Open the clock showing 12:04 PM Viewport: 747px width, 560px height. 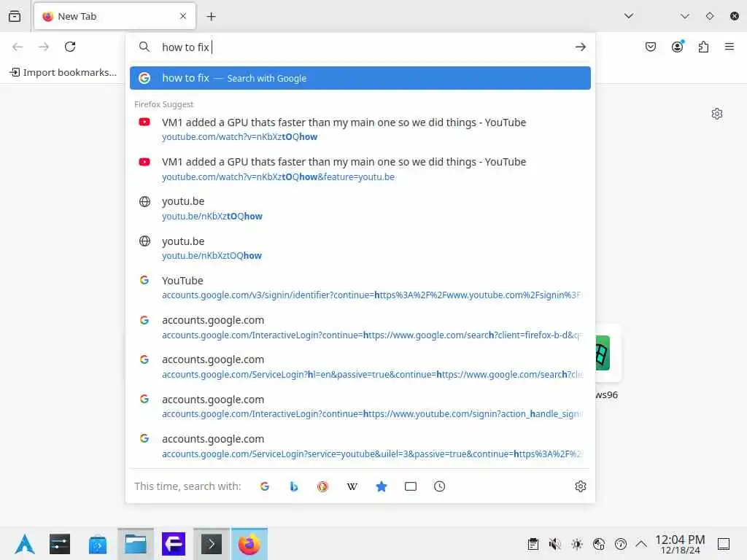click(681, 544)
